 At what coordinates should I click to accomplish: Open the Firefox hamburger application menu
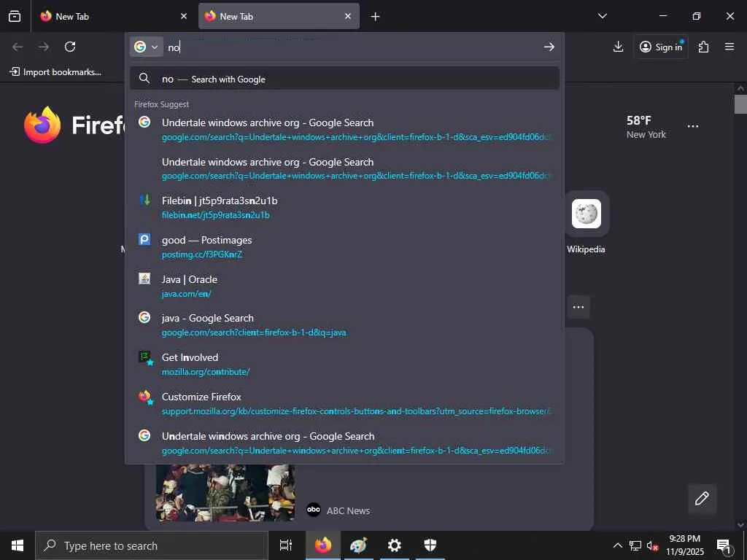729,47
